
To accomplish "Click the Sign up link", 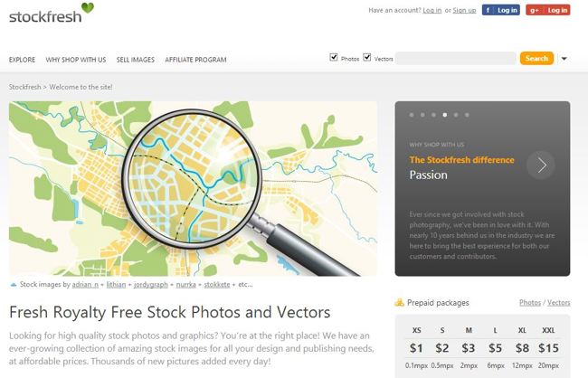I will tap(464, 10).
